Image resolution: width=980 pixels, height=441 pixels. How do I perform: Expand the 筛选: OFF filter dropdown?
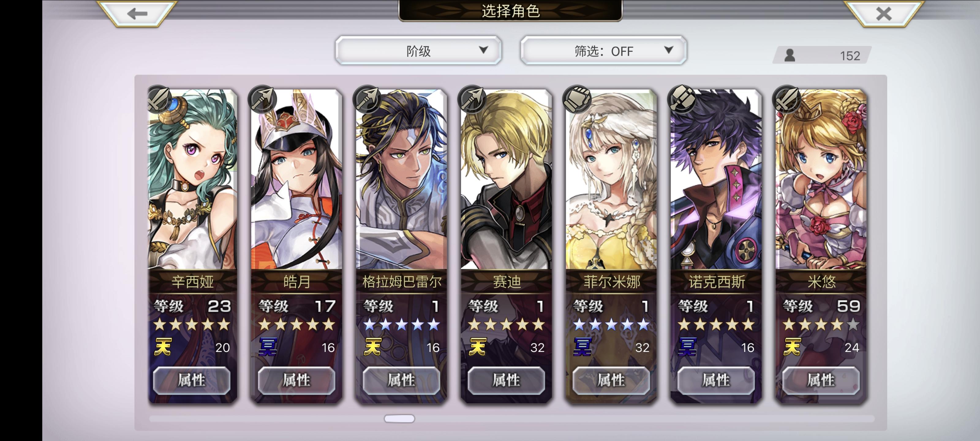coord(604,51)
